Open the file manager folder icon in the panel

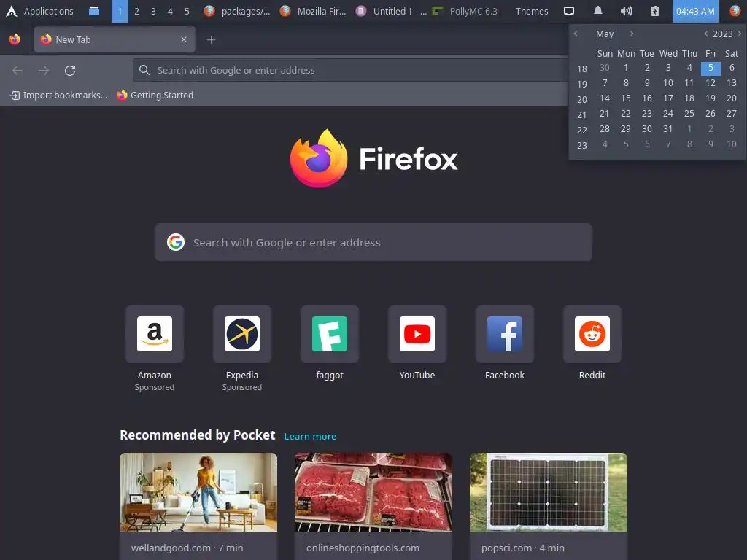(94, 11)
